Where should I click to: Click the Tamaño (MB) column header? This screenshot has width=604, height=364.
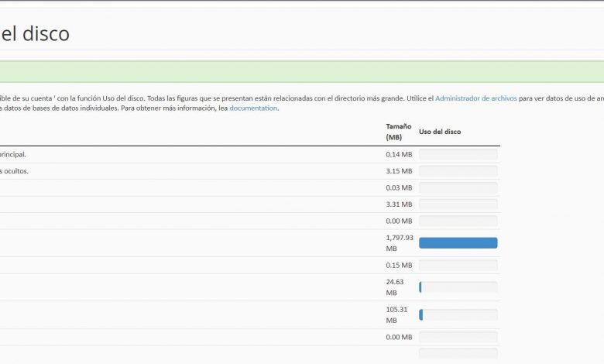399,132
